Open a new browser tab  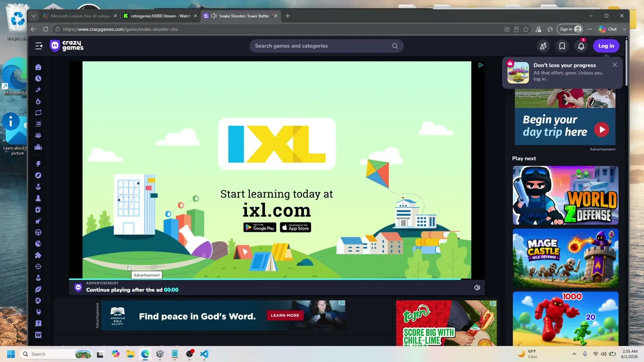[288, 16]
